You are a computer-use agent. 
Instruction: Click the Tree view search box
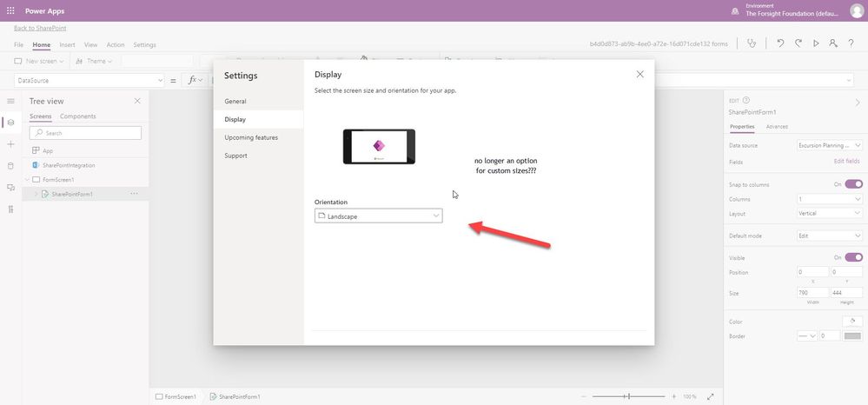point(86,133)
